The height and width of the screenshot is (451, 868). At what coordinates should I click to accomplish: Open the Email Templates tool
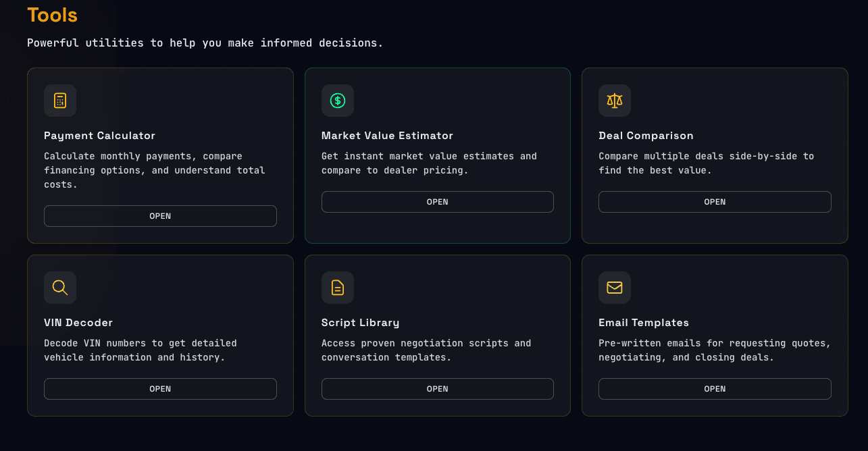click(714, 388)
